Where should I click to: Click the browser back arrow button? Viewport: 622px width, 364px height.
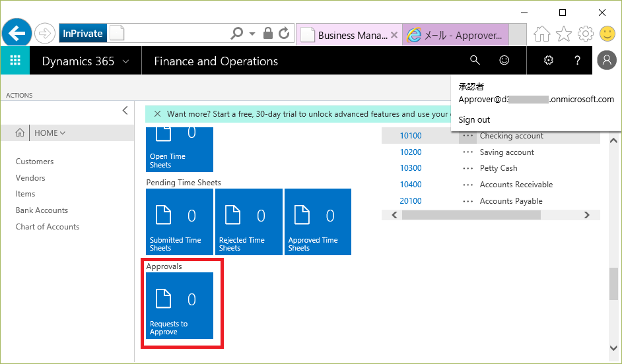[x=17, y=33]
